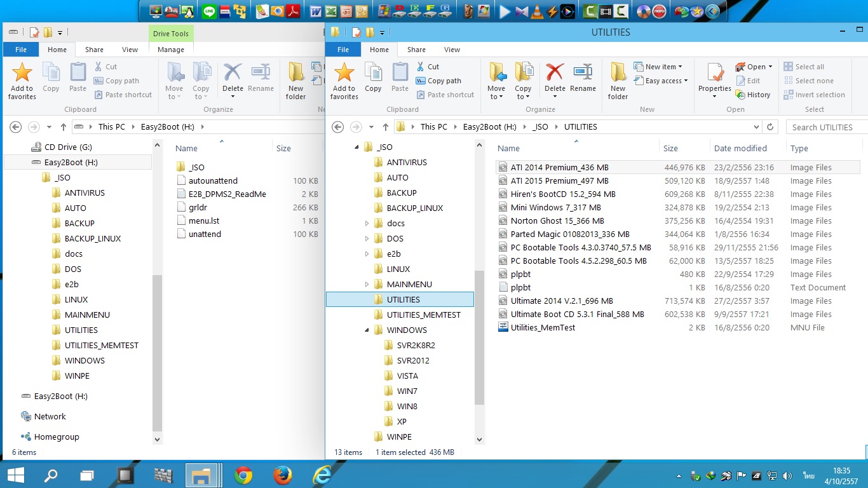
Task: Open the address bar history dropdown in UTILITIES
Action: [x=756, y=126]
